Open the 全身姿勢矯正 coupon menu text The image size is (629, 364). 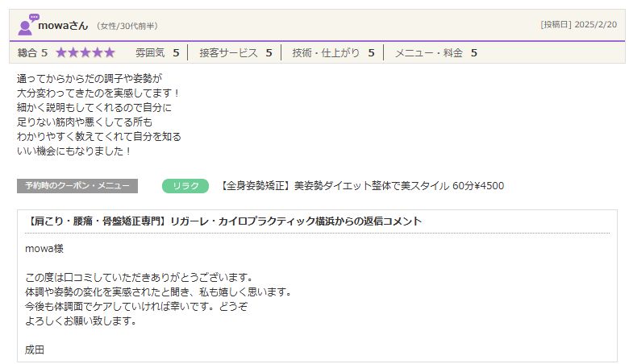[362, 186]
